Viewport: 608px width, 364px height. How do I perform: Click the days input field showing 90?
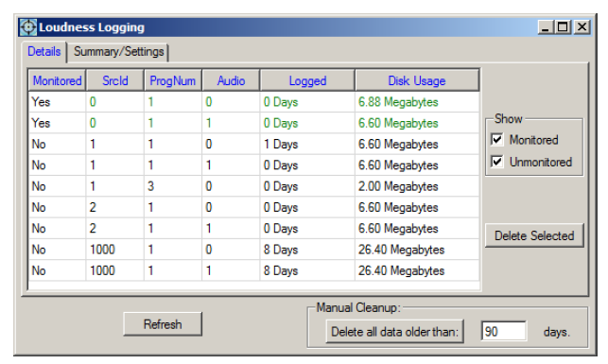tap(504, 332)
